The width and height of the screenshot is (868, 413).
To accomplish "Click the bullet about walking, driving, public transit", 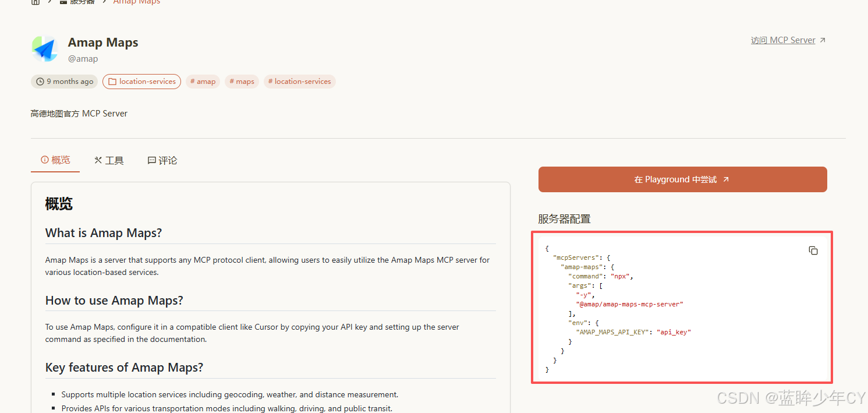I will click(x=227, y=408).
